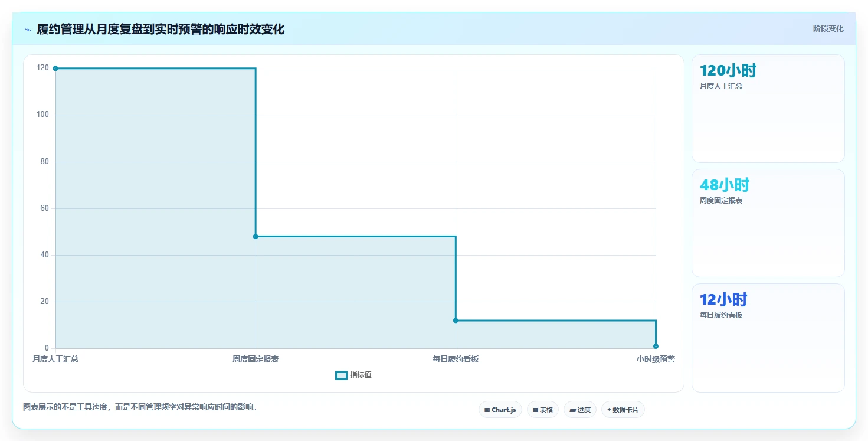Click the Chart.js tag pill

(500, 410)
